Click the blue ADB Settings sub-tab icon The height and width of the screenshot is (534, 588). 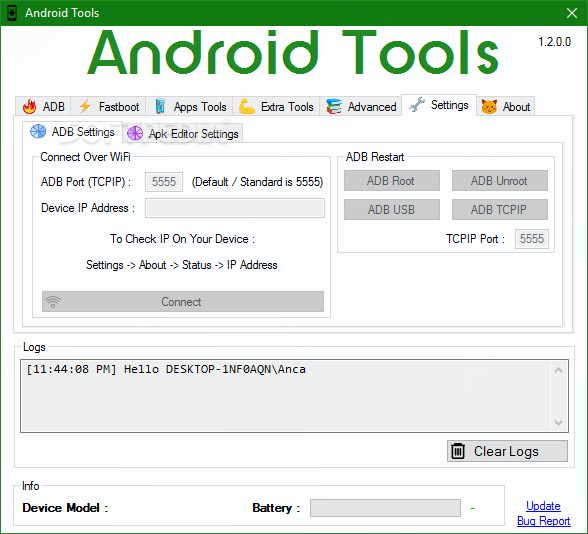pyautogui.click(x=38, y=132)
